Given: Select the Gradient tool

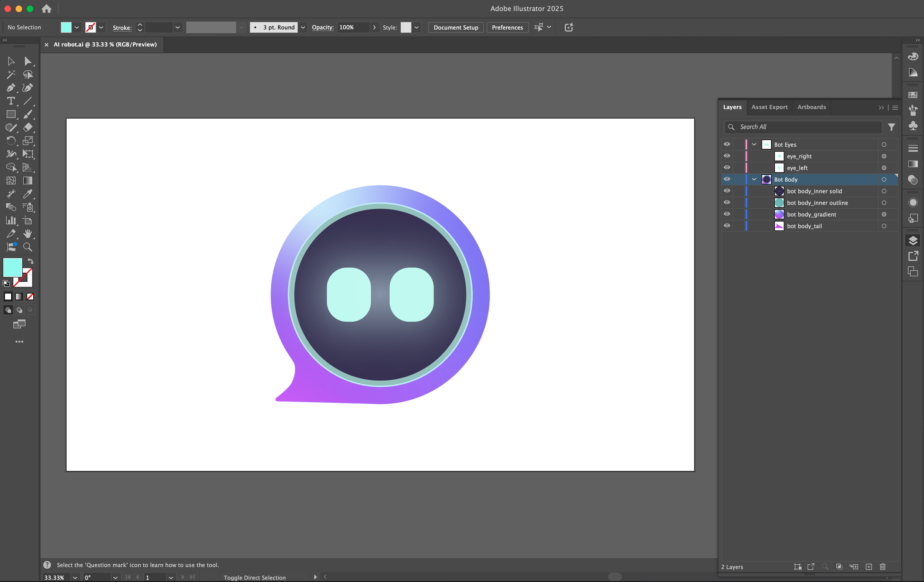Looking at the screenshot, I should [x=28, y=181].
